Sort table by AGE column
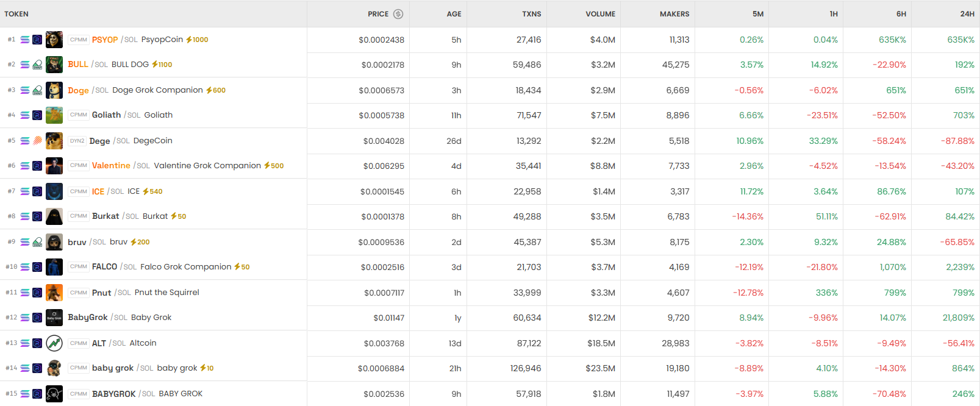The height and width of the screenshot is (406, 980). (x=454, y=14)
